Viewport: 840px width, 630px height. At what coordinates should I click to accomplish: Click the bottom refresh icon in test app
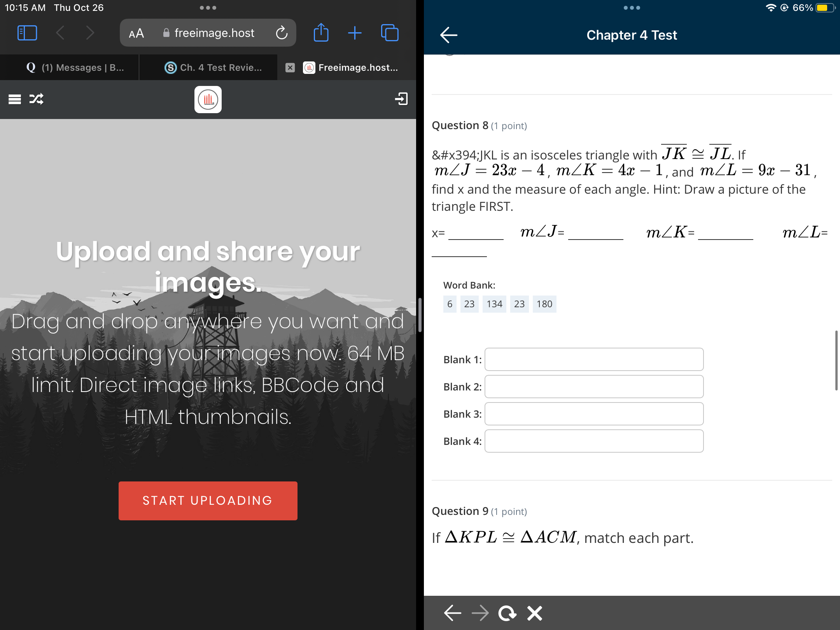507,613
